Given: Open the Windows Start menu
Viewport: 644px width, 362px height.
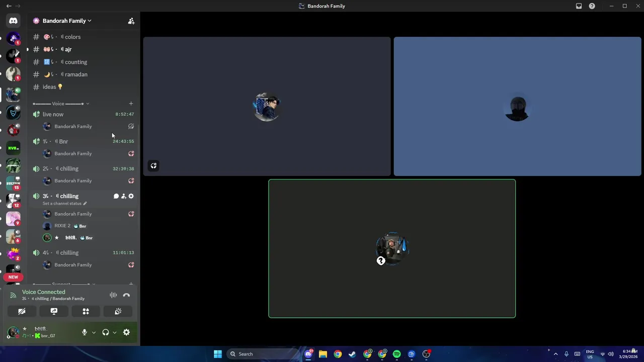Looking at the screenshot, I should [217, 354].
